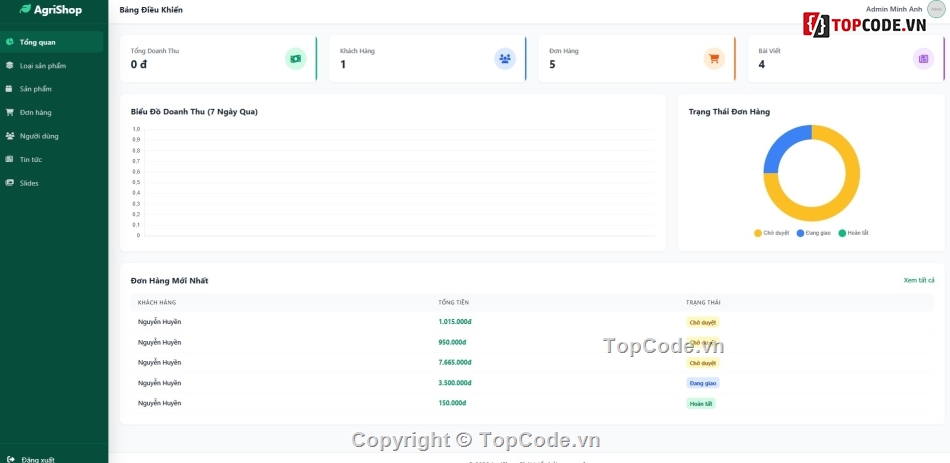950x463 pixels.
Task: Click the Tổng quan pie chart icon
Action: 9,42
